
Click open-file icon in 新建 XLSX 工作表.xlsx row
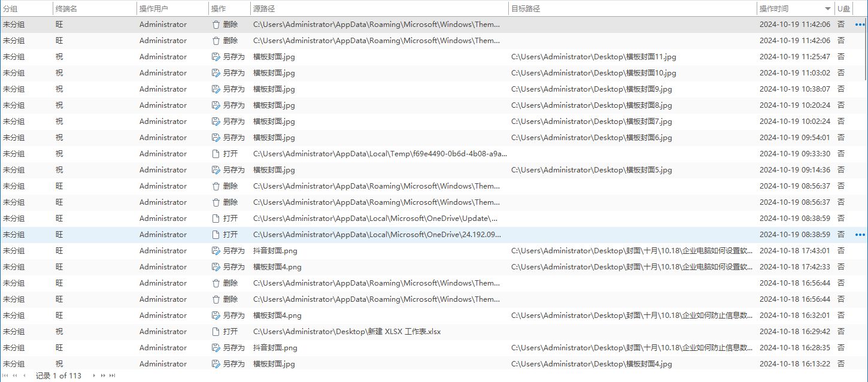pyautogui.click(x=216, y=332)
